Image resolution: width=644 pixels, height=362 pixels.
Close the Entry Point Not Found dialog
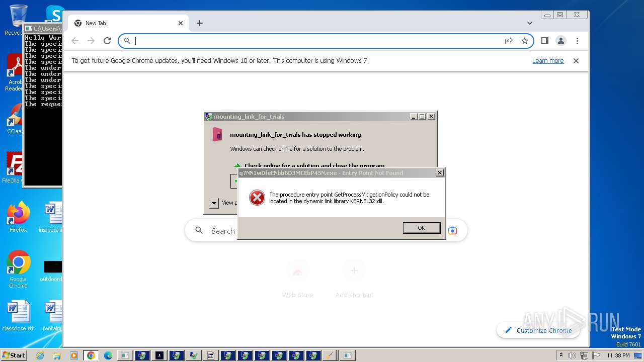[439, 172]
